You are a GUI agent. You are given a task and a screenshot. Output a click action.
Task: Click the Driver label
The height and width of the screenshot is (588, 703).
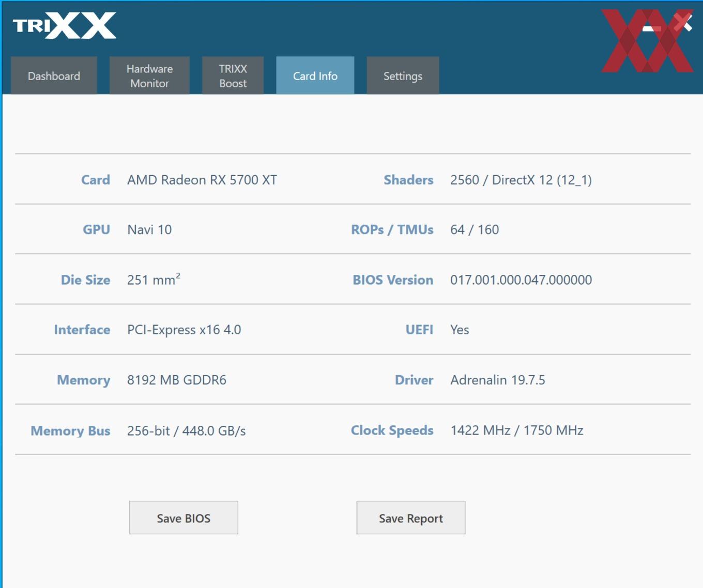pos(414,380)
